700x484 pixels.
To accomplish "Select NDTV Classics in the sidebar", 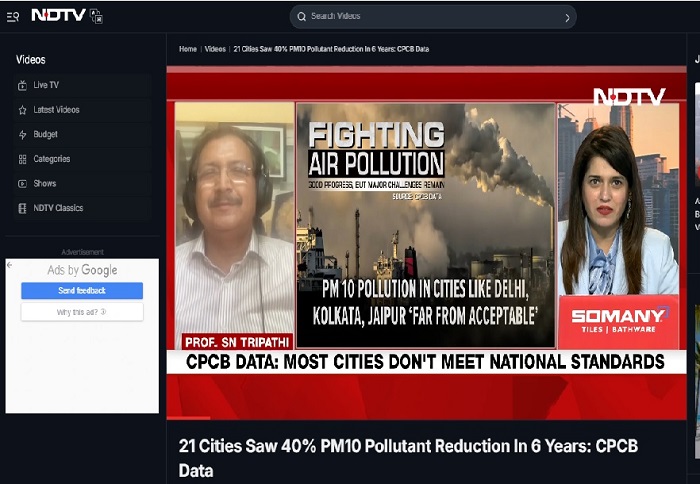I will click(58, 208).
